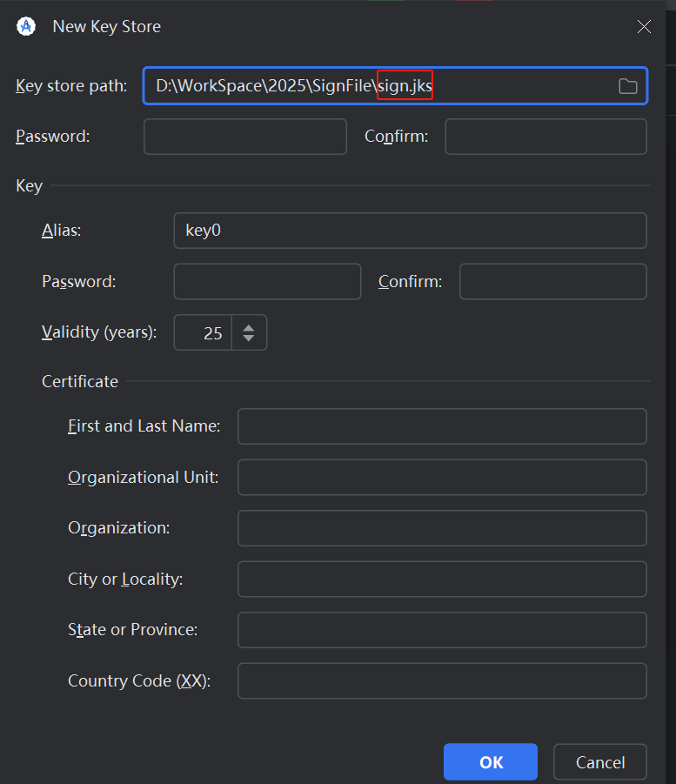Decrease validity years with down arrow
Viewport: 676px width, 784px height.
(x=249, y=338)
